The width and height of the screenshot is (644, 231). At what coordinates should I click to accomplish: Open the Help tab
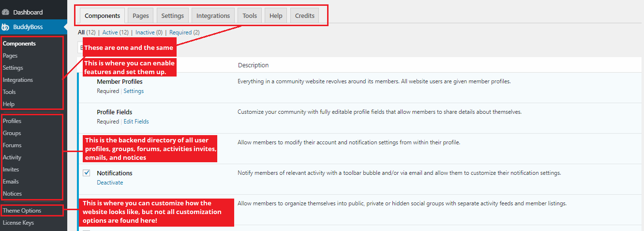276,15
